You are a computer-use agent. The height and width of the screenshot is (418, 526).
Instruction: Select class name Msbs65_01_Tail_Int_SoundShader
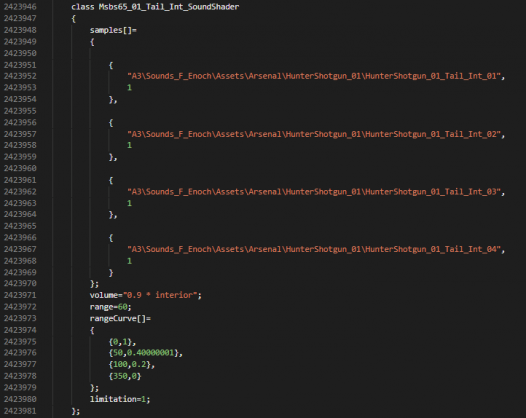pyautogui.click(x=169, y=7)
